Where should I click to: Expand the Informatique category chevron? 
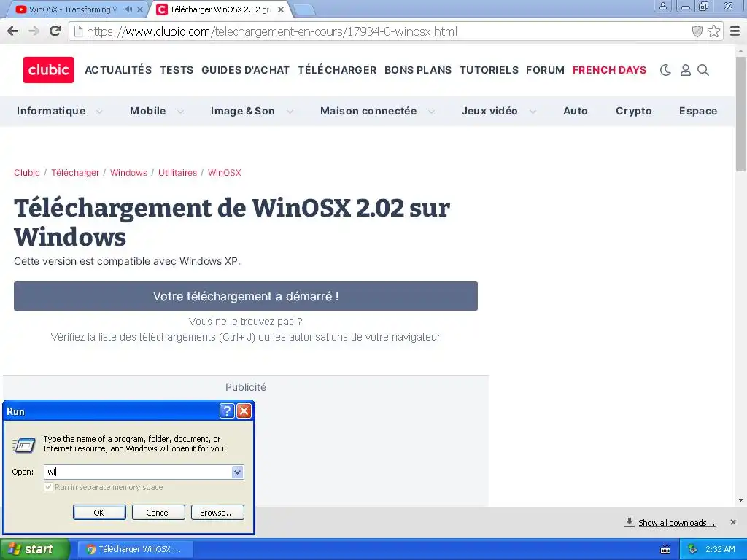[99, 112]
